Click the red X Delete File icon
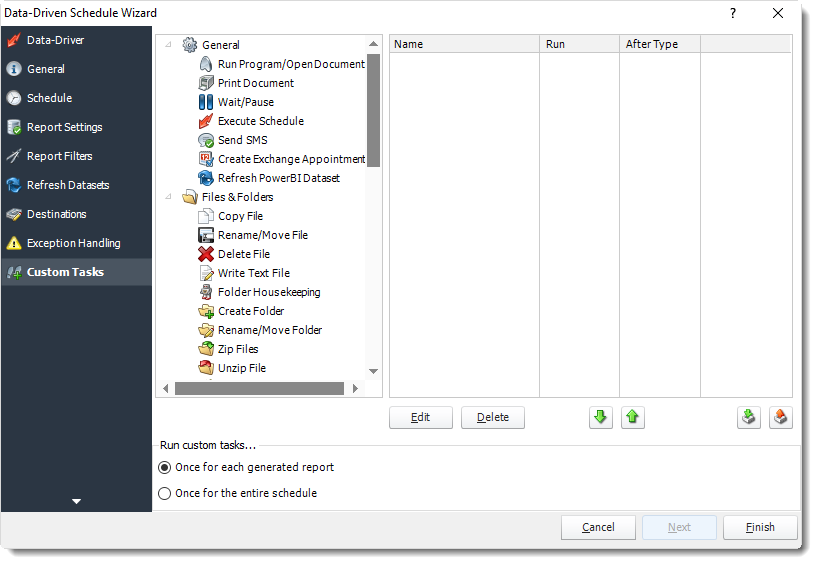This screenshot has height=564, width=817. coord(206,254)
